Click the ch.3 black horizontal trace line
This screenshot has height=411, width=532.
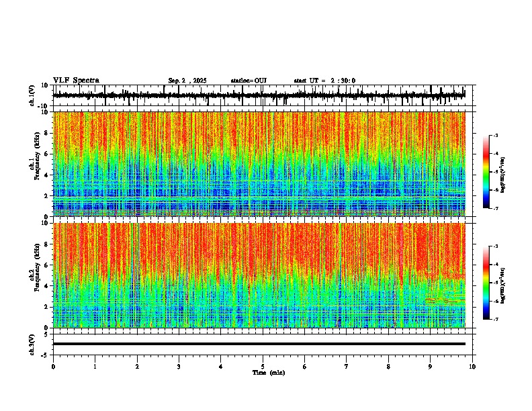(x=259, y=344)
